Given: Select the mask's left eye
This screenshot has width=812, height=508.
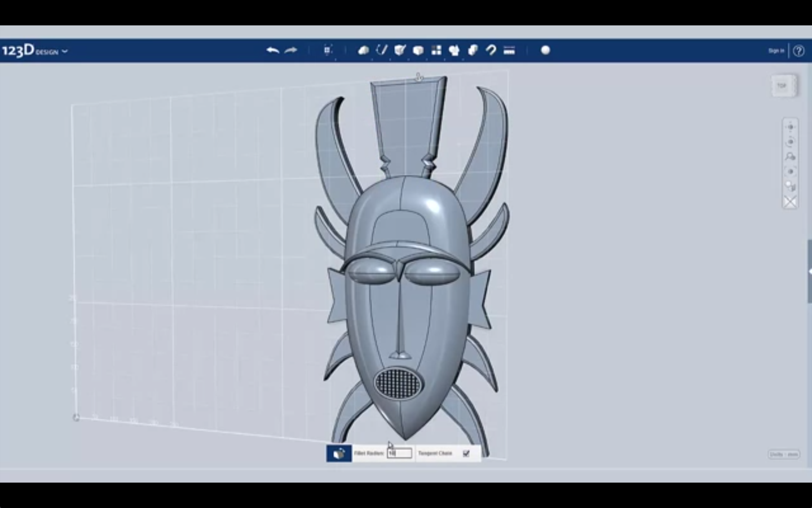Looking at the screenshot, I should tap(370, 273).
